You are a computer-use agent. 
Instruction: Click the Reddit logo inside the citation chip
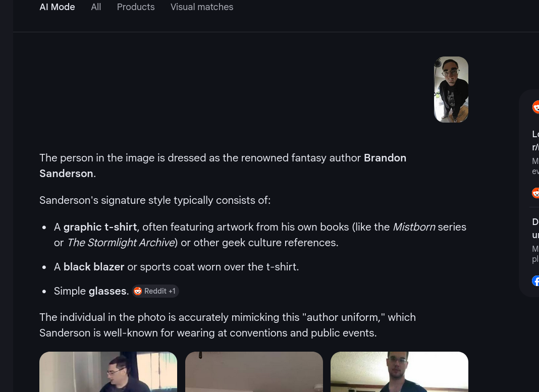tap(137, 291)
